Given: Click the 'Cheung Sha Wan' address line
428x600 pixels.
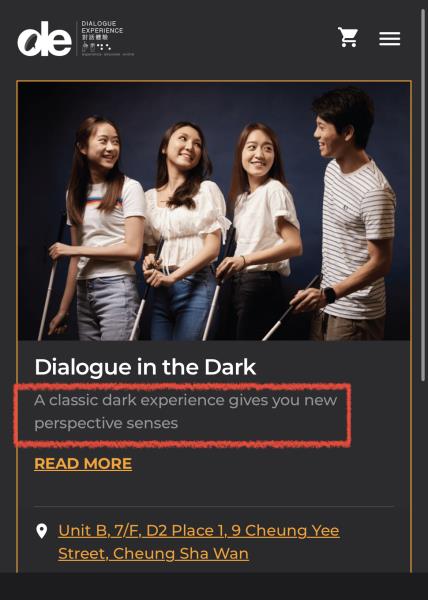Looking at the screenshot, I should click(153, 553).
